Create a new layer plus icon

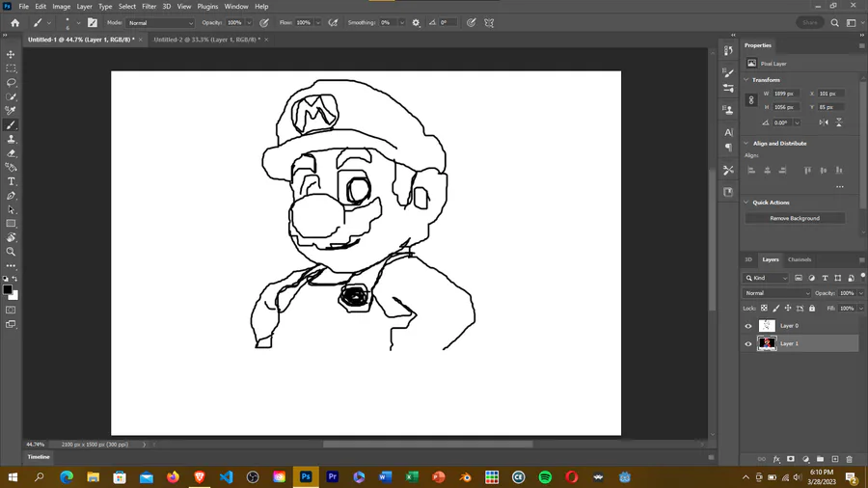pos(835,459)
